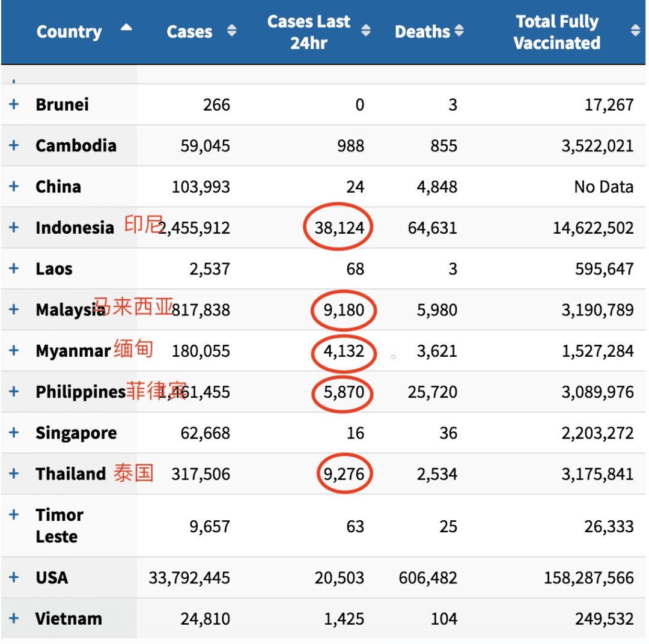Click the plus icon beside Philippines
Screen dimensions: 649x644
[x=14, y=392]
